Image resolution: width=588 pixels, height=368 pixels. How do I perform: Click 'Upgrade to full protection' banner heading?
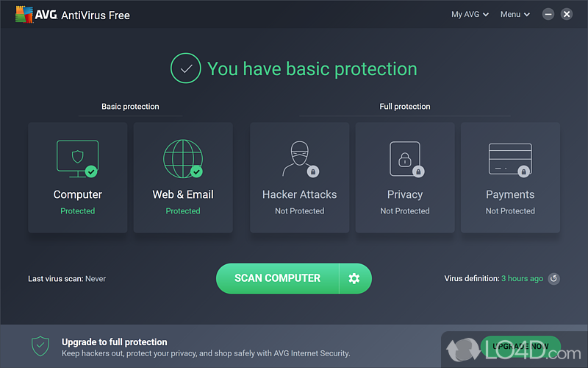click(x=115, y=342)
